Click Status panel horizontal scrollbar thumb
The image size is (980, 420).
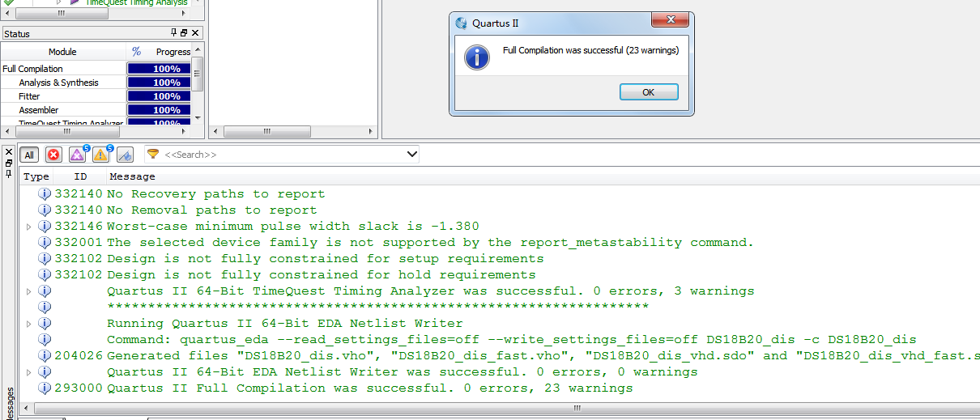tap(67, 130)
